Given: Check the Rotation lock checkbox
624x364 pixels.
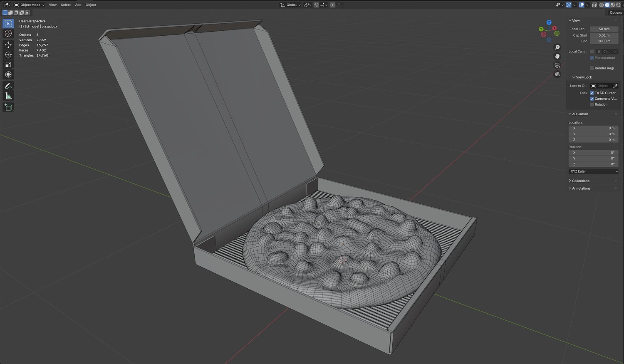Looking at the screenshot, I should (592, 104).
